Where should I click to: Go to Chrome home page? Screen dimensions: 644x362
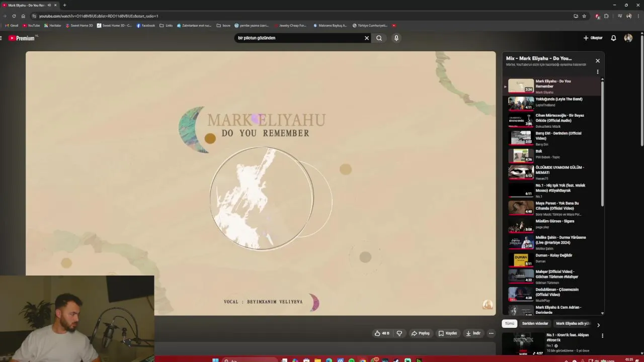(x=23, y=16)
